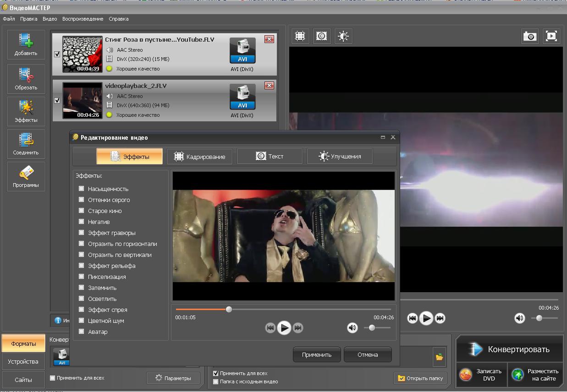This screenshot has width=567, height=392.
Task: Enable the Затемнить effect
Action: click(x=82, y=288)
